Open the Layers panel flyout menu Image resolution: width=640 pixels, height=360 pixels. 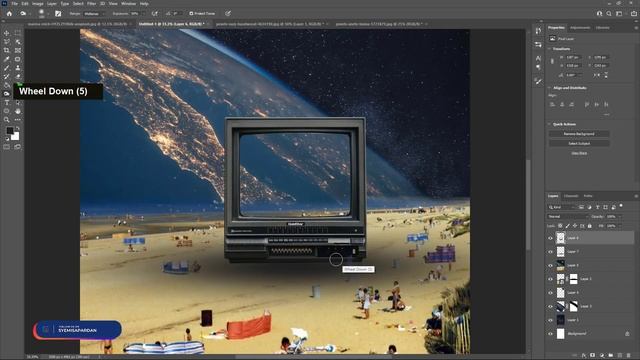tap(636, 196)
